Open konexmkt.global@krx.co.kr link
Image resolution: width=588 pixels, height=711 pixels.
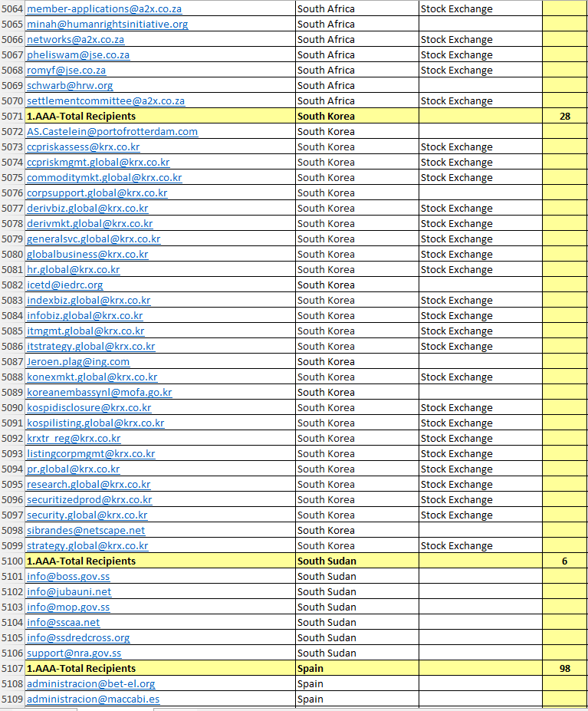point(92,377)
